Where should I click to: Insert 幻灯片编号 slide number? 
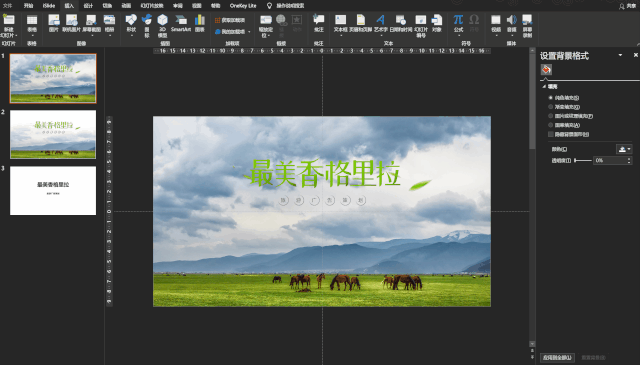(420, 25)
